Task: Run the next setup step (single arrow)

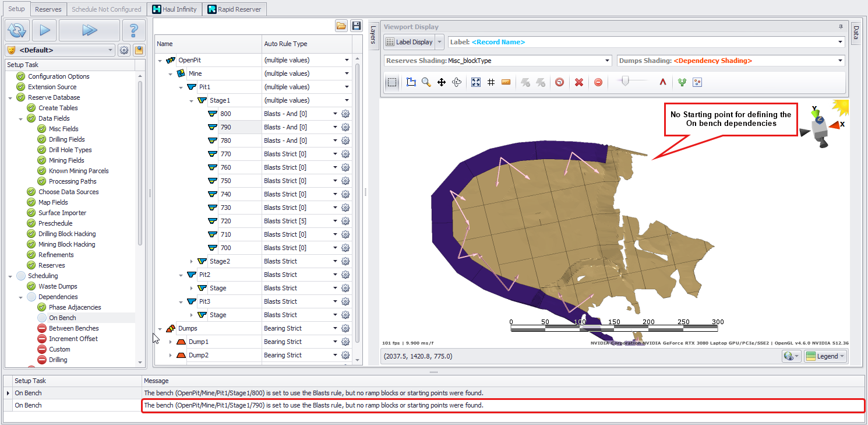Action: 44,30
